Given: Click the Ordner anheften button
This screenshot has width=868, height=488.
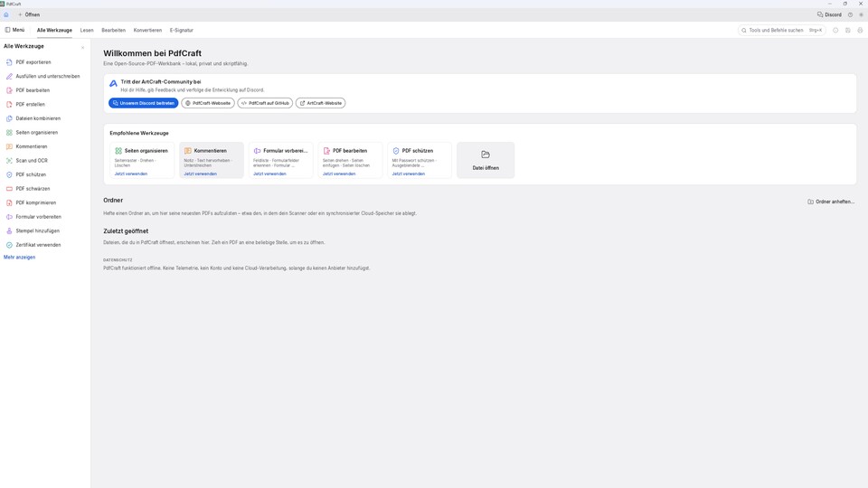Looking at the screenshot, I should pos(831,202).
